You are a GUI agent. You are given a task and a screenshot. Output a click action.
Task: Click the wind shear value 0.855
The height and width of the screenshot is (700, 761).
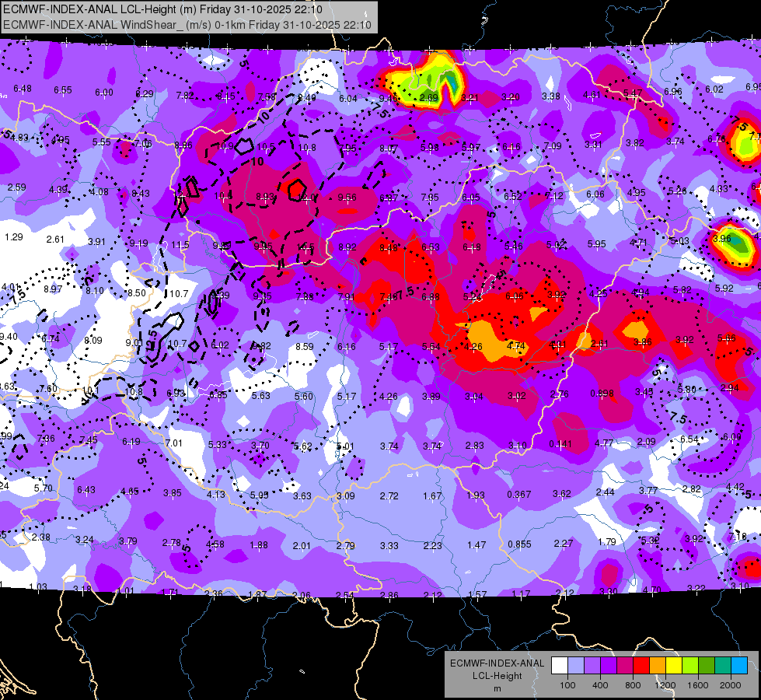coord(519,544)
